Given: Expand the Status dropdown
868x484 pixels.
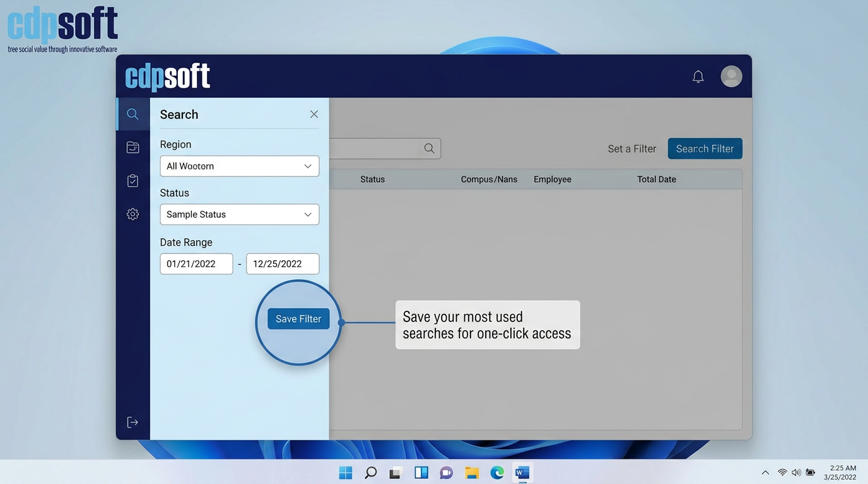Looking at the screenshot, I should point(239,214).
